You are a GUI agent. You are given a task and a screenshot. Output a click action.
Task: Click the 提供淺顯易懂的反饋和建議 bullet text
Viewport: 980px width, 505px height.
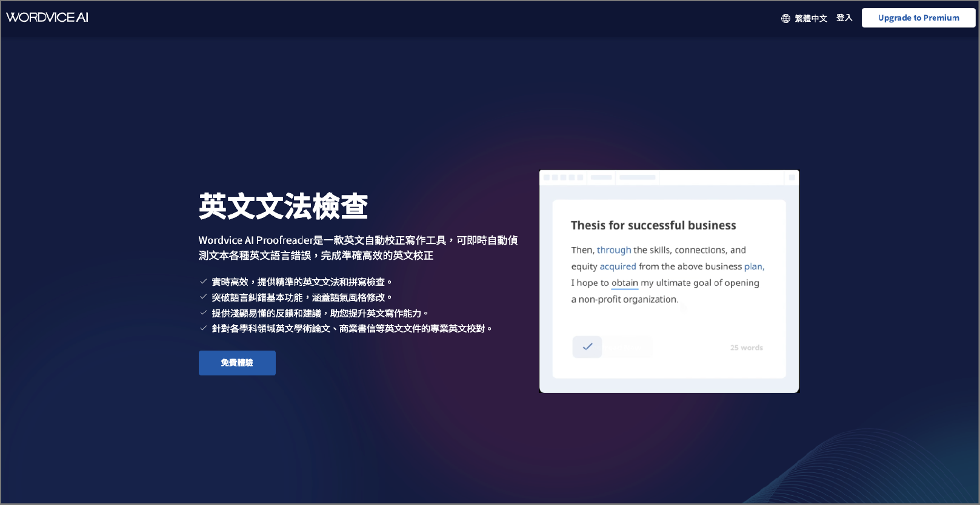(x=319, y=313)
